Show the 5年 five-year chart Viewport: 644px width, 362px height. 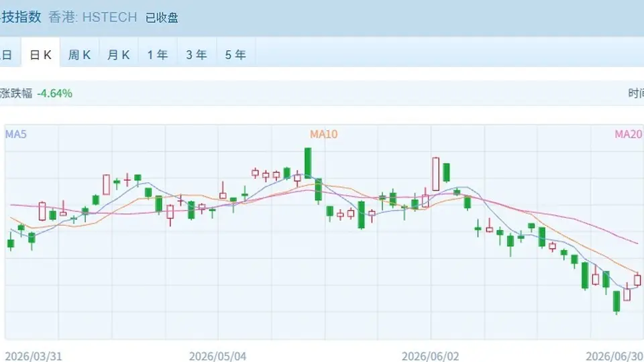point(235,54)
